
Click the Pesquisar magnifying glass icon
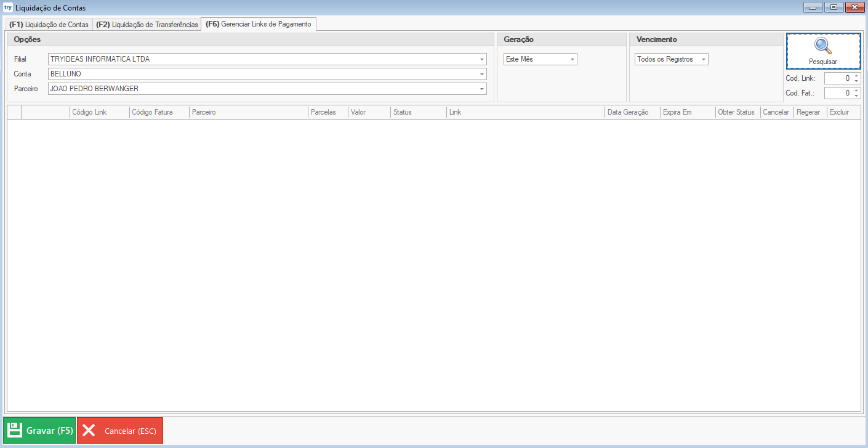coord(823,47)
